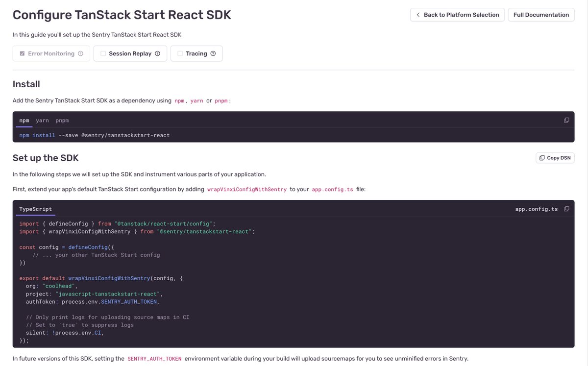The image size is (588, 366).
Task: Click the "silent: !process.env.CI," code line
Action: tap(65, 333)
